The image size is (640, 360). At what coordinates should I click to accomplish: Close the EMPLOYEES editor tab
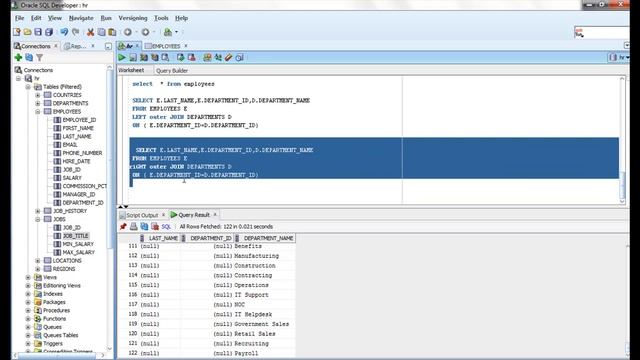click(x=186, y=46)
